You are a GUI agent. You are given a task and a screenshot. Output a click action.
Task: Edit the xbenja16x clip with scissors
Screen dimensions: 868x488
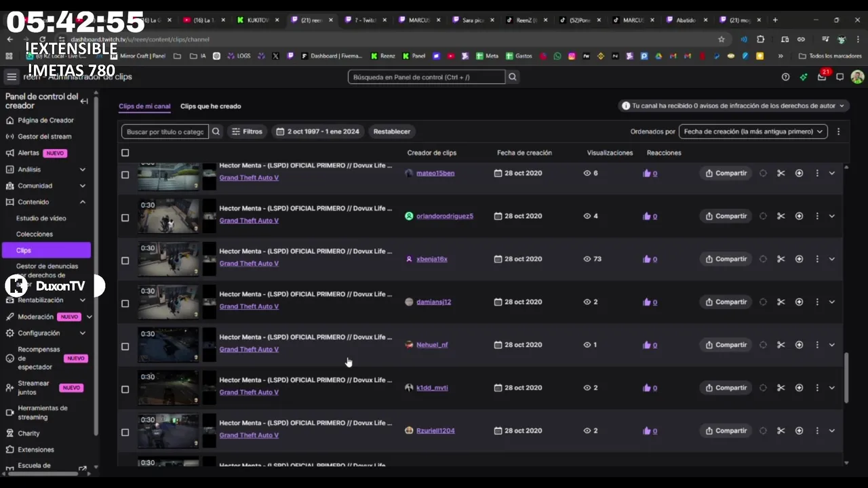pos(781,259)
